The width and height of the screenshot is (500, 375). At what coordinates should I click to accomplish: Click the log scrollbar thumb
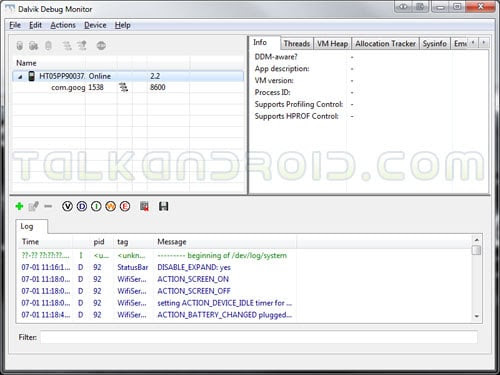pos(477,250)
